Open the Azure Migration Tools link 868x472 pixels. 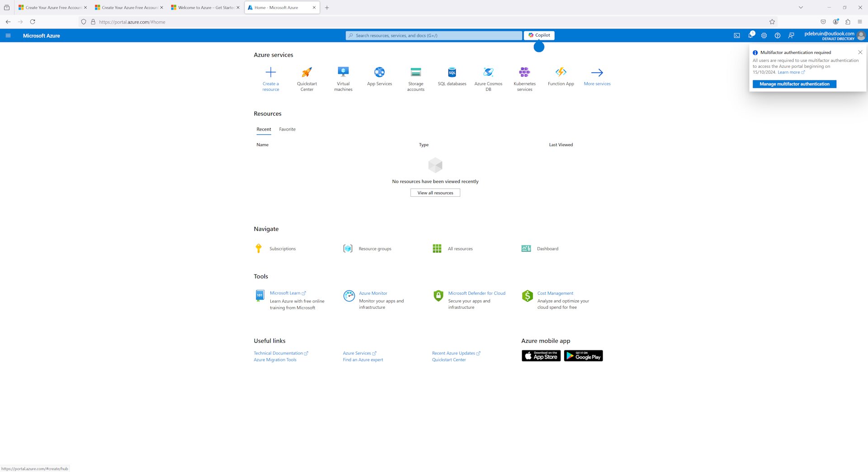click(x=275, y=359)
